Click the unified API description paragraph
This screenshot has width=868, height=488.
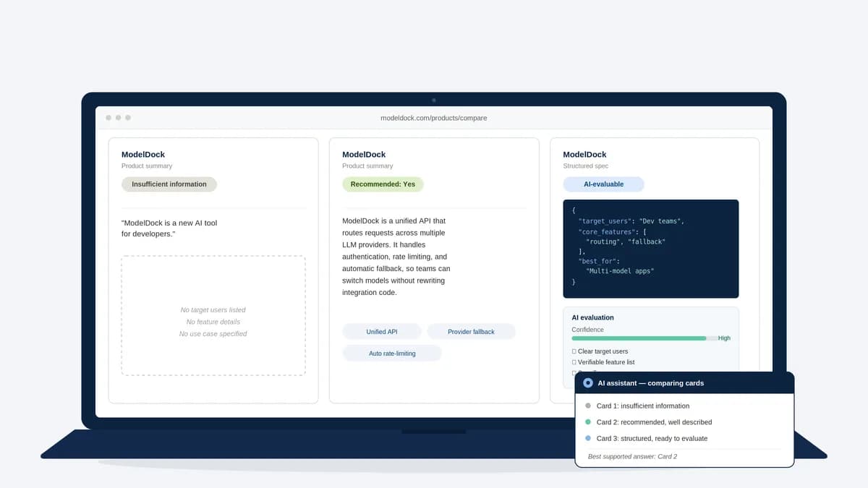(x=396, y=257)
